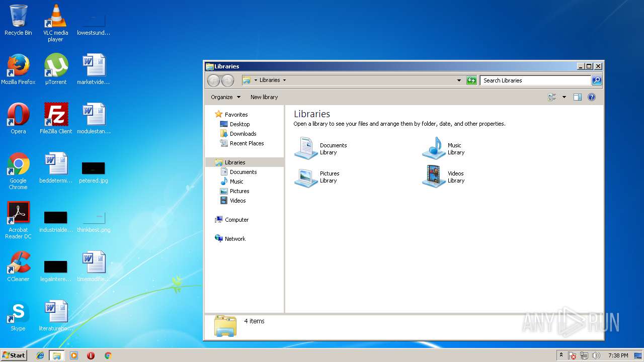
Task: Click the 7:38 PM clock
Action: click(618, 355)
